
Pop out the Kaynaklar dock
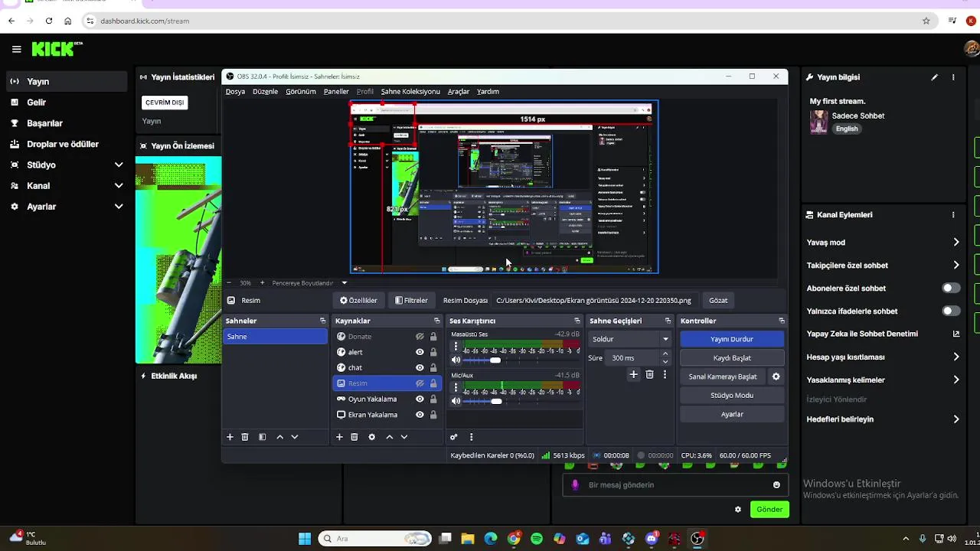436,321
